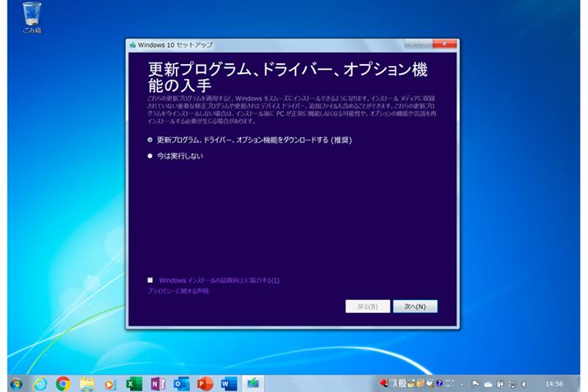Image resolution: width=588 pixels, height=392 pixels.
Task: Open the speaker volume tray icon
Action: point(524,384)
